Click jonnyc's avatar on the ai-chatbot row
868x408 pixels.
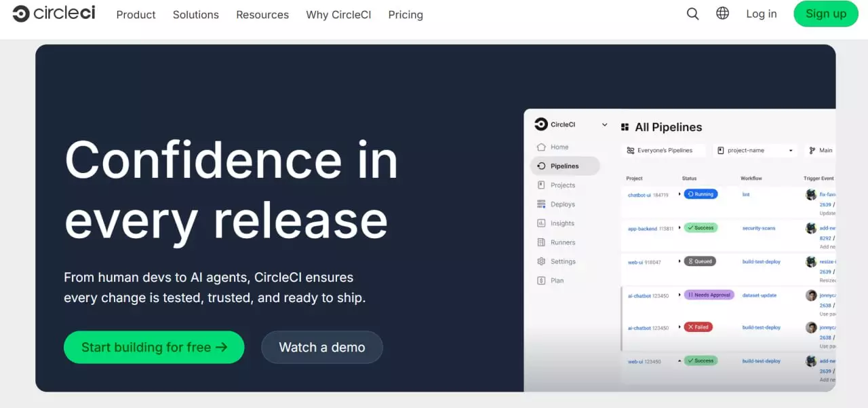click(811, 295)
